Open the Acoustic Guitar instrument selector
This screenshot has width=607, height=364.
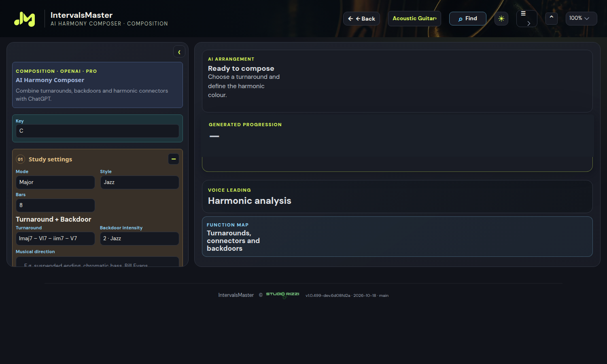[414, 19]
